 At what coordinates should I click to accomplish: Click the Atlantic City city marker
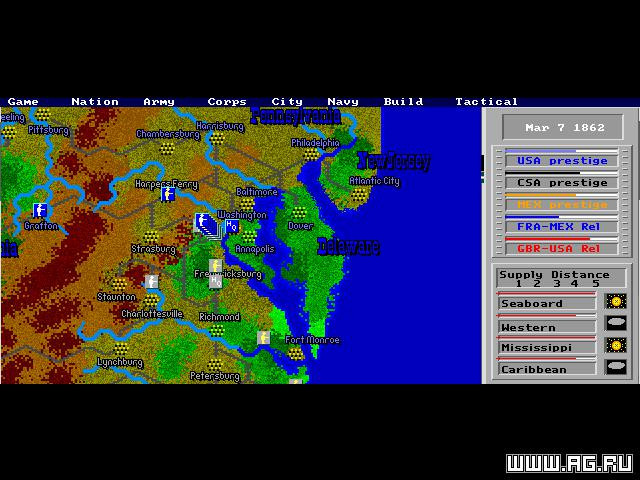click(x=359, y=194)
